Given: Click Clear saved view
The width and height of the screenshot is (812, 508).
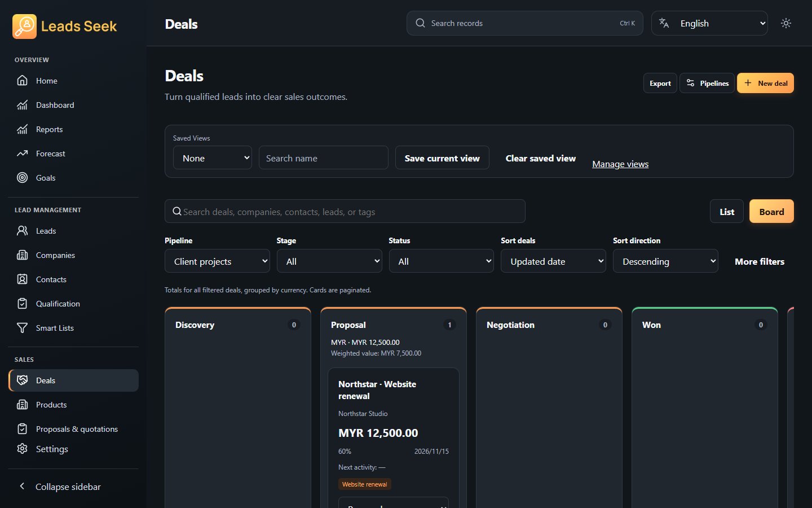Looking at the screenshot, I should [541, 158].
